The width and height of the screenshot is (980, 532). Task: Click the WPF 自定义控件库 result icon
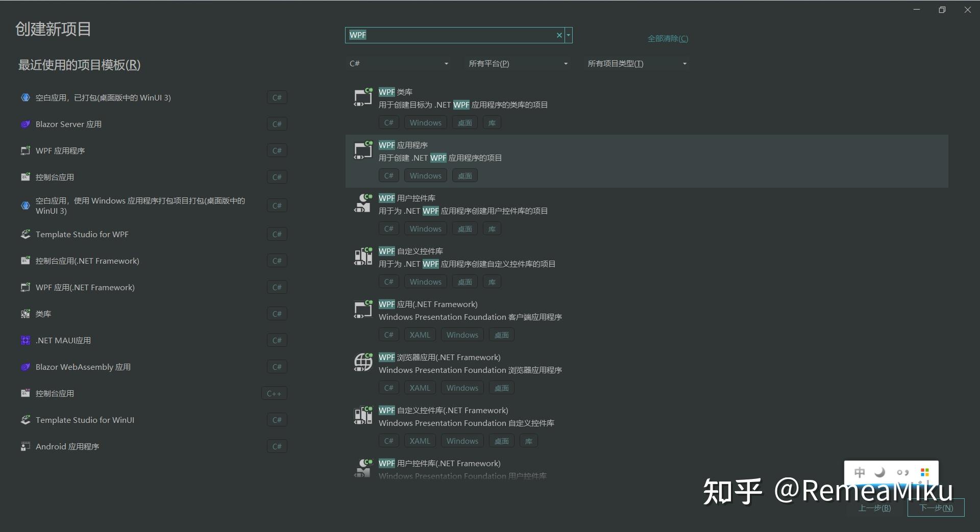[363, 256]
